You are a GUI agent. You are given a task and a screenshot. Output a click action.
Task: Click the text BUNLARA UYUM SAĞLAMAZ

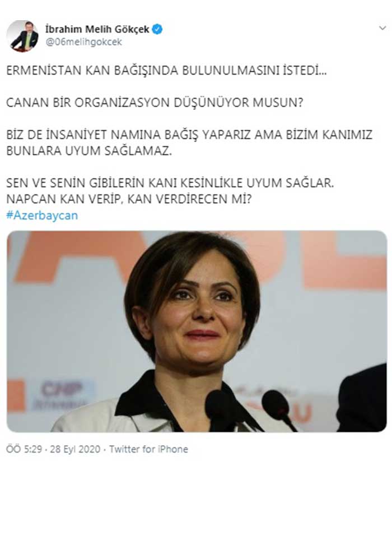click(89, 151)
